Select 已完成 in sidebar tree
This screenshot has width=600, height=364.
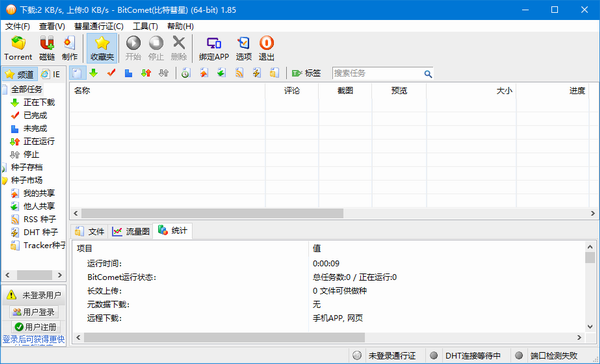point(35,115)
